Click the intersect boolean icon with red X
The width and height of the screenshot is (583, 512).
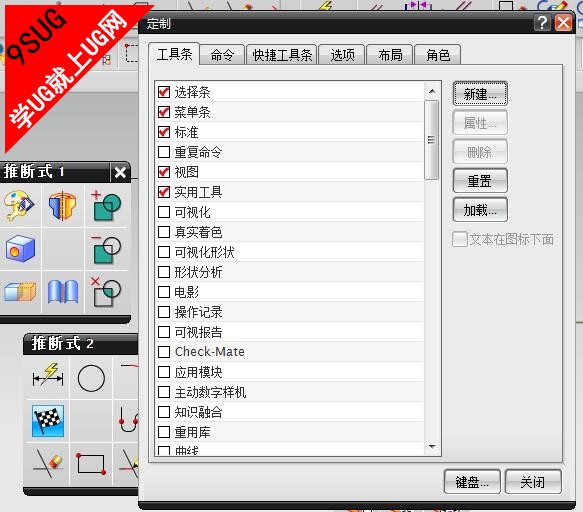click(x=106, y=292)
